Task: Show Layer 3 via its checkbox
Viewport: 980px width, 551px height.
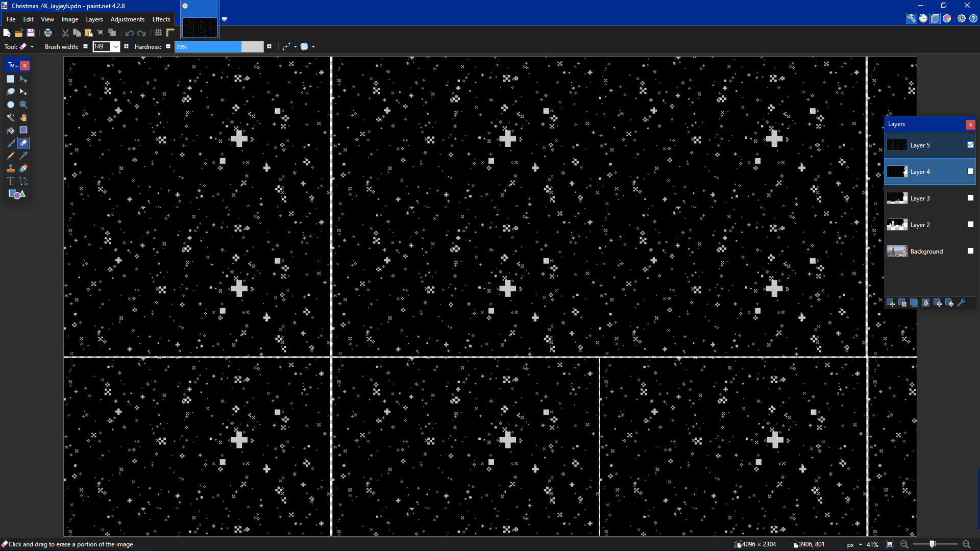Action: pos(970,198)
